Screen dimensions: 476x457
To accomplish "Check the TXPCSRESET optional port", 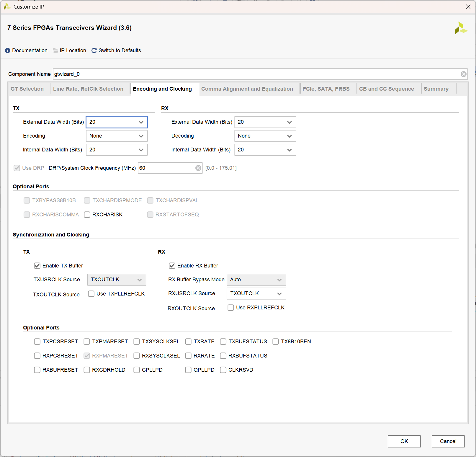I will [x=37, y=342].
